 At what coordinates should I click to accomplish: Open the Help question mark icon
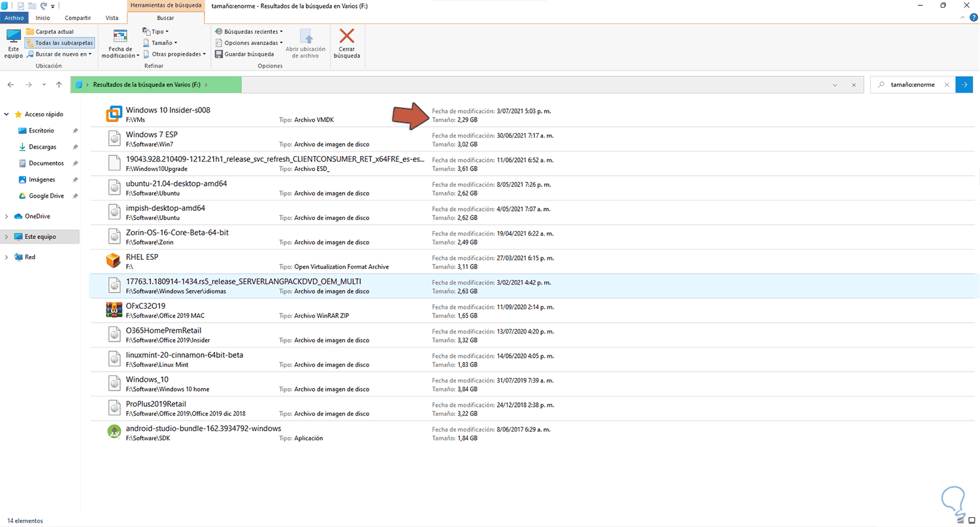tap(973, 18)
